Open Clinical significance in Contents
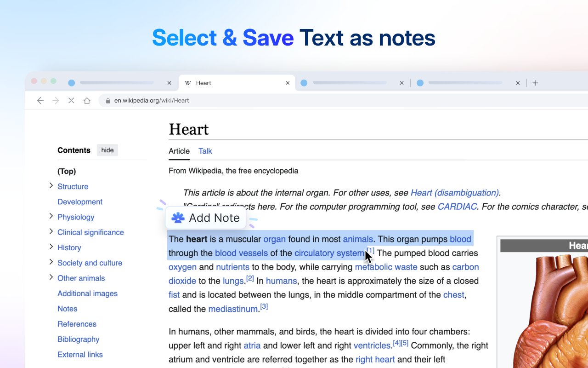 click(x=90, y=232)
